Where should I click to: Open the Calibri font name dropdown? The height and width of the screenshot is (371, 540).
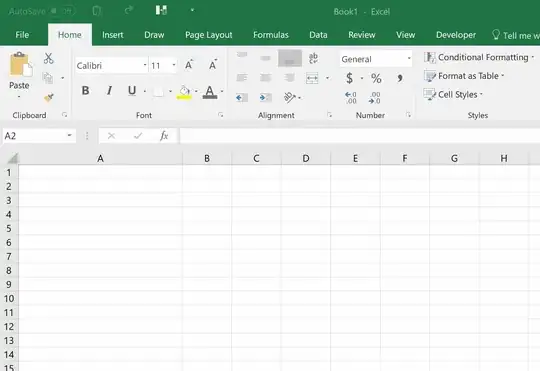coord(145,65)
